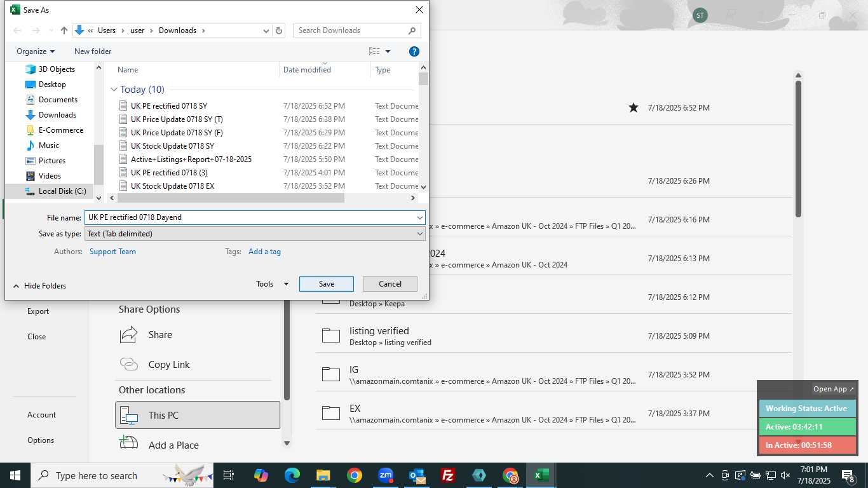This screenshot has width=868, height=488.
Task: Click the Support Team author link
Action: coord(112,252)
